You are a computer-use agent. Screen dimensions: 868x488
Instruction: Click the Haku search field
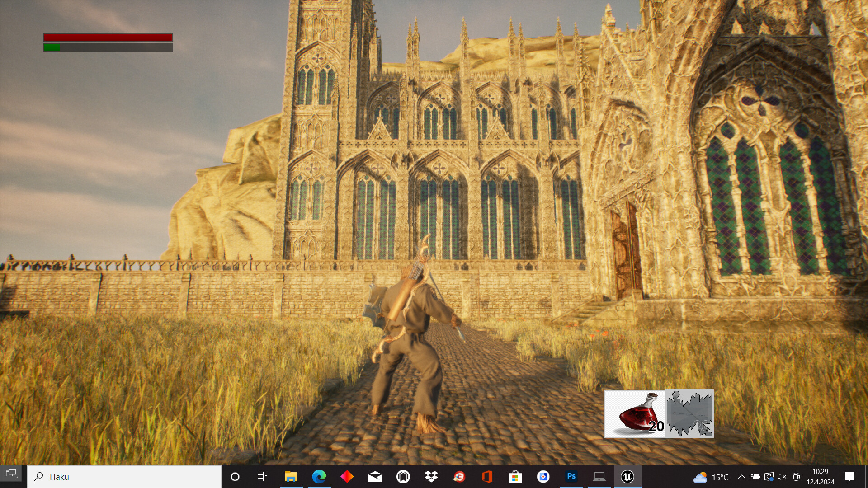122,476
